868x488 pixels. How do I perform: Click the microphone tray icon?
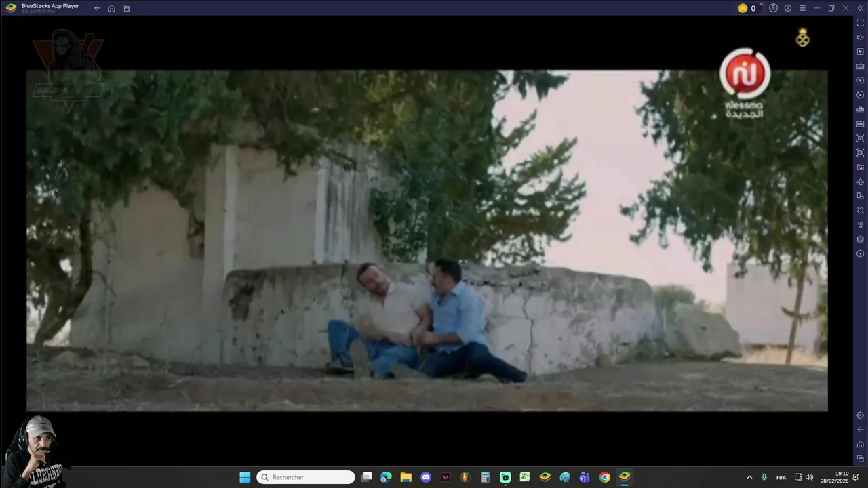[764, 477]
